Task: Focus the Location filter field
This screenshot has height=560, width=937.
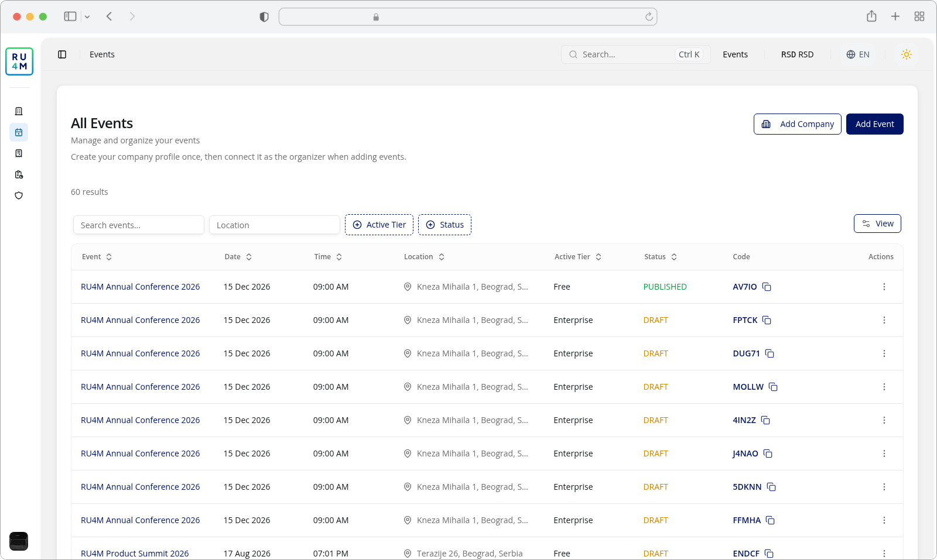Action: (x=275, y=225)
